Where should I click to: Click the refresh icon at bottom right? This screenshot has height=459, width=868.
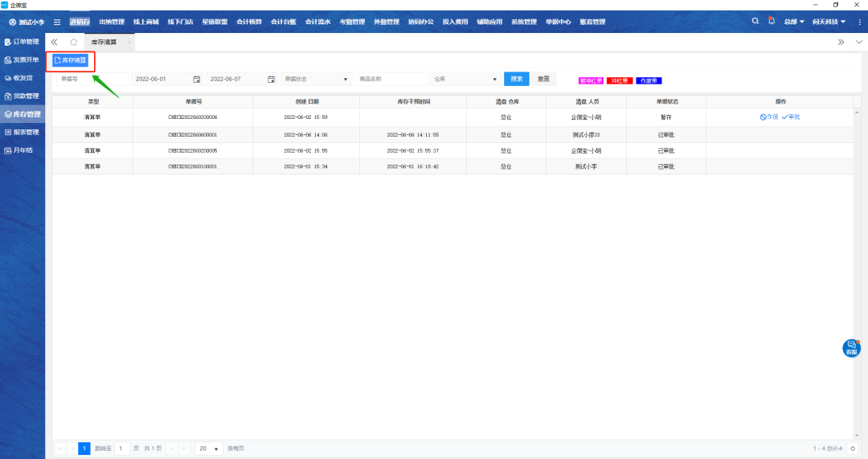(x=854, y=449)
